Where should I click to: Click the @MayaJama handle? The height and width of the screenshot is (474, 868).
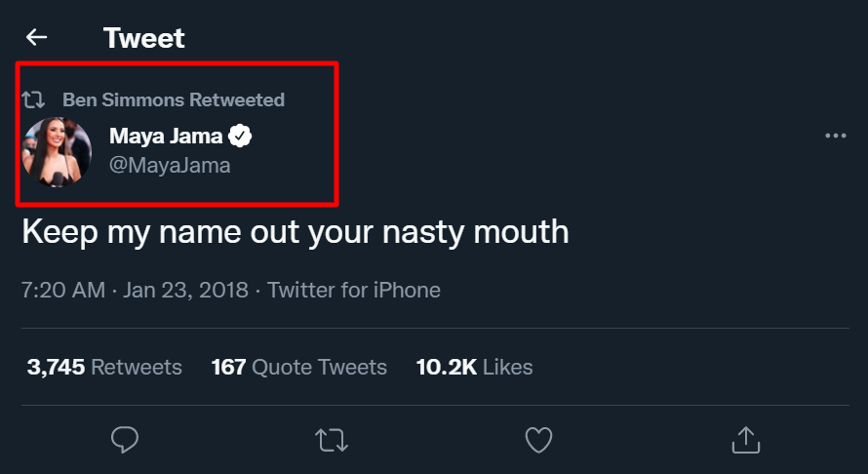pos(170,165)
